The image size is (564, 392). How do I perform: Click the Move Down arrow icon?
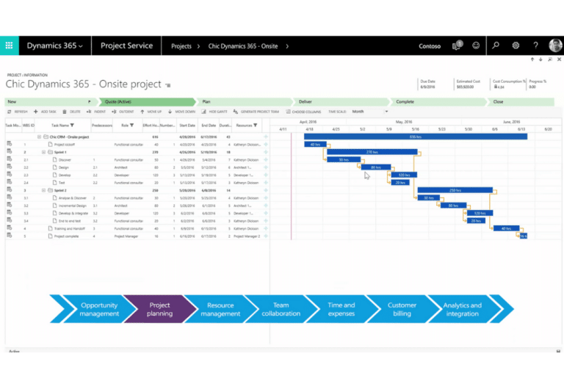[170, 112]
